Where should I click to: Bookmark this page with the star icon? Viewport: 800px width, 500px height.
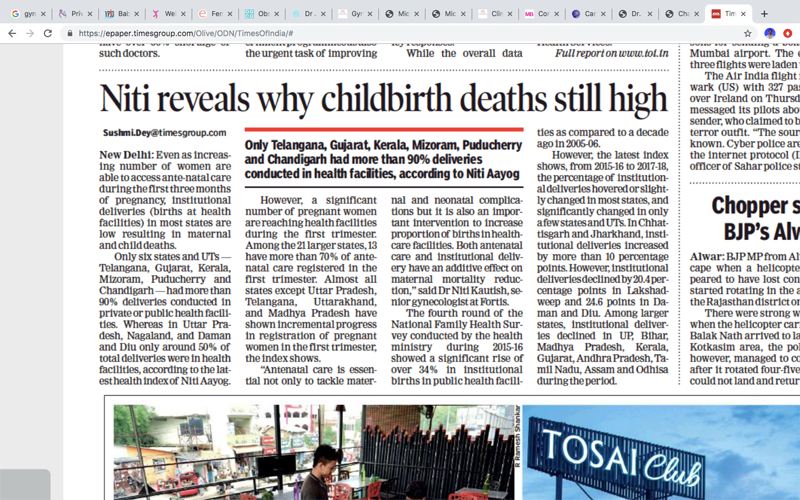pos(747,33)
